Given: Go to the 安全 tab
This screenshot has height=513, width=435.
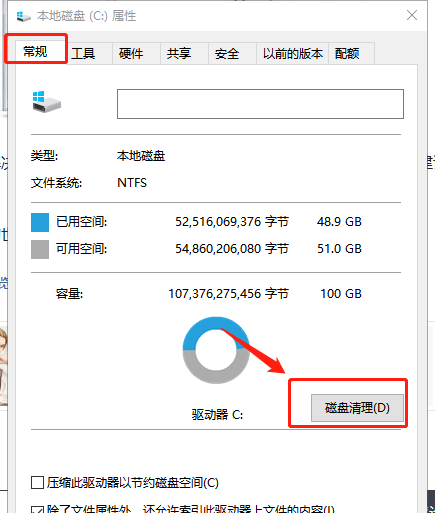Looking at the screenshot, I should [x=232, y=53].
